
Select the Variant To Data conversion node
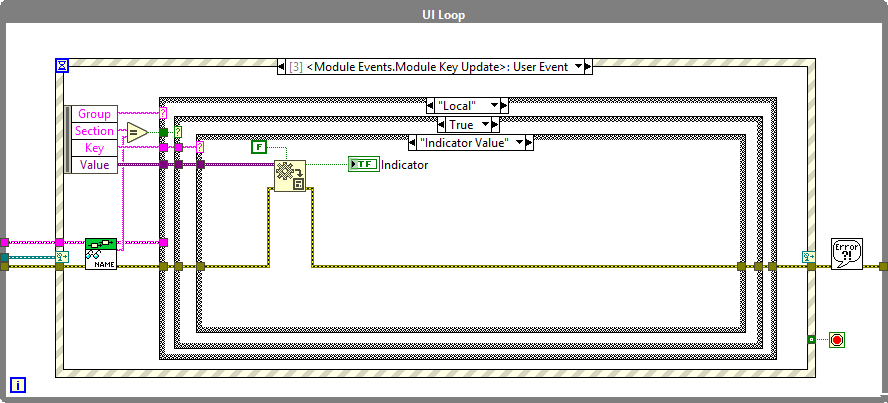pos(290,175)
